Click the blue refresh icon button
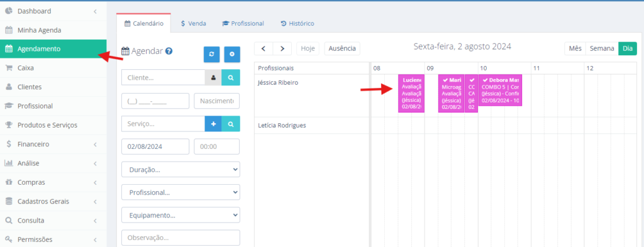The image size is (644, 247). tap(211, 55)
